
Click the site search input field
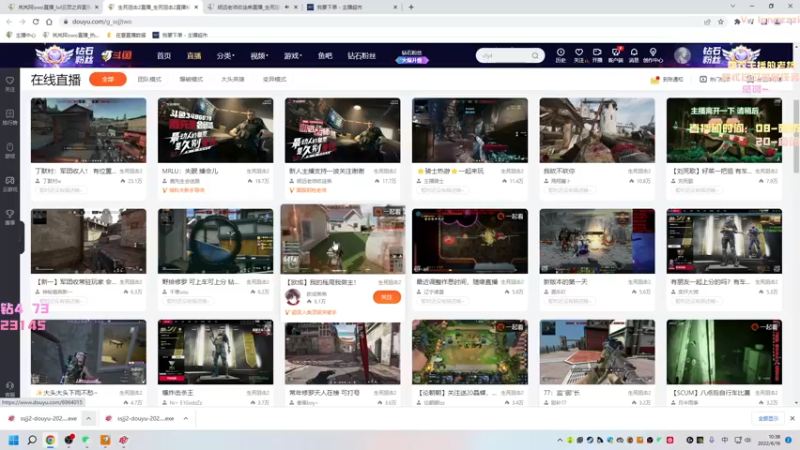click(x=505, y=55)
